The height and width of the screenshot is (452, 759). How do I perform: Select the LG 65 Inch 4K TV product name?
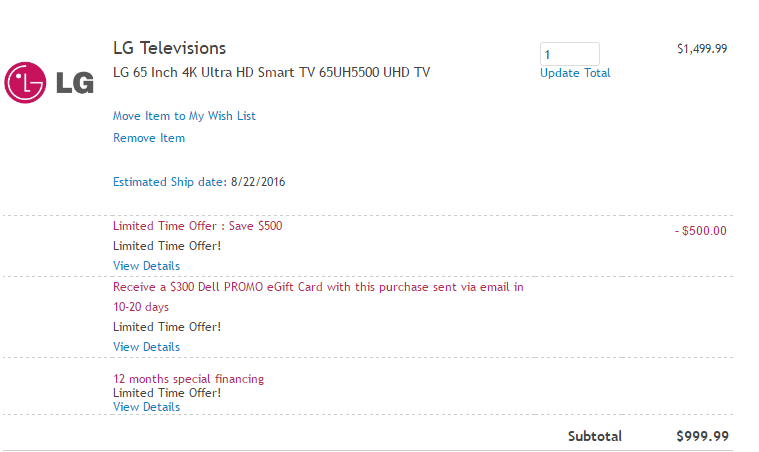click(x=271, y=72)
